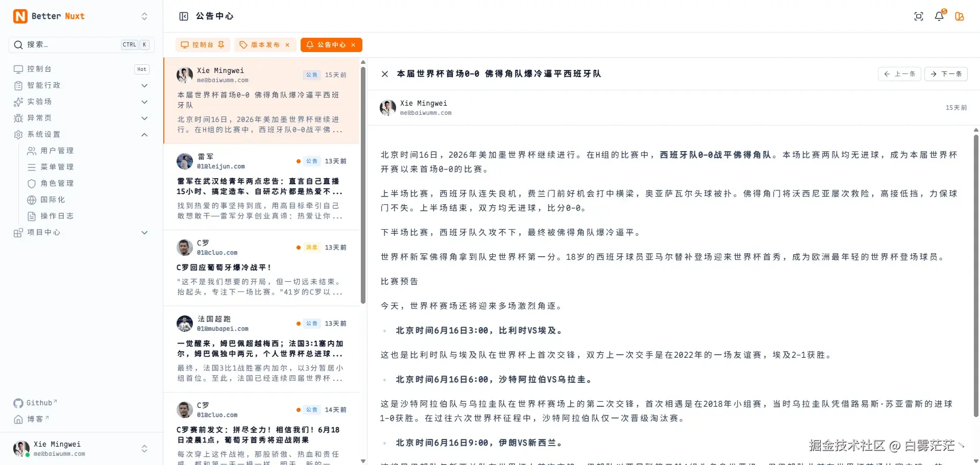Click the 雷军 avatar in the list
980x465 pixels.
[x=185, y=161]
